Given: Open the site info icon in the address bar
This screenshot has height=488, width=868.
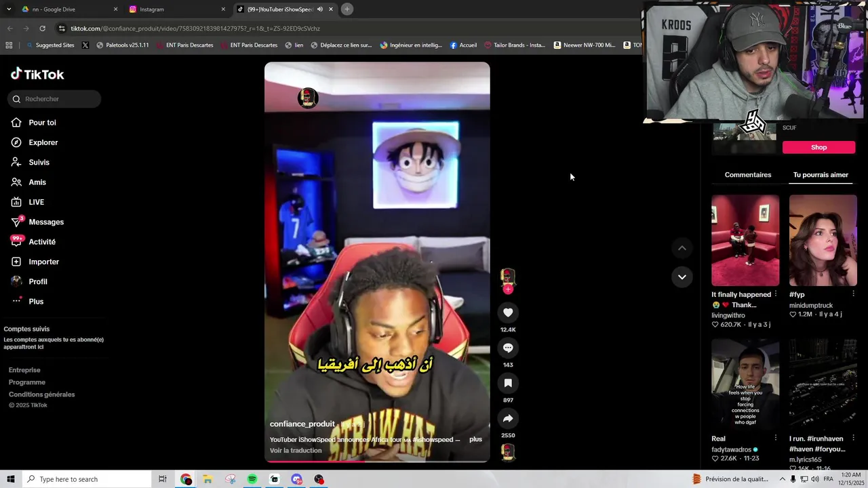Looking at the screenshot, I should 62,28.
